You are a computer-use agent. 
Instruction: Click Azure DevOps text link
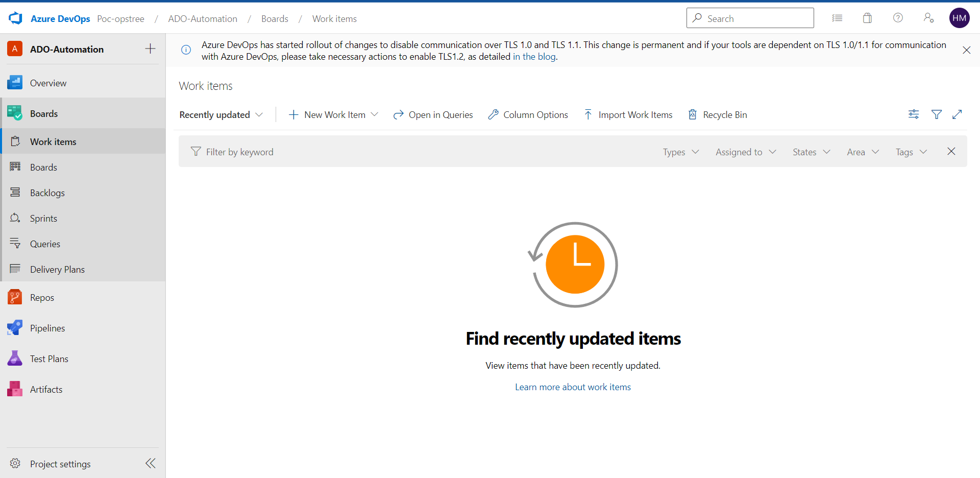point(60,19)
